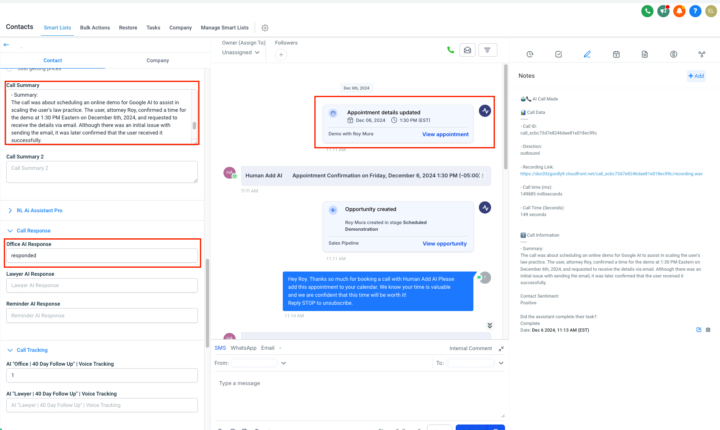Screen dimensions: 720x430
Task: Open the tasks checkbox icon
Action: click(x=558, y=54)
